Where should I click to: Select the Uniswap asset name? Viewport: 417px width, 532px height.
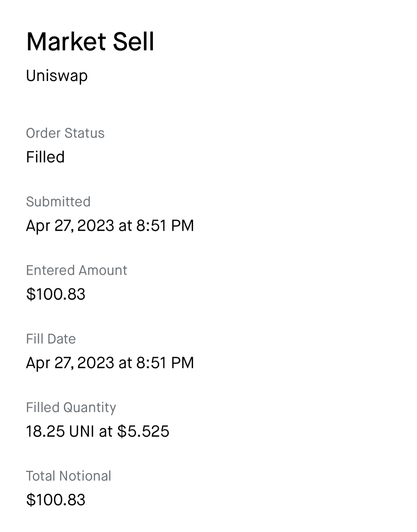57,76
